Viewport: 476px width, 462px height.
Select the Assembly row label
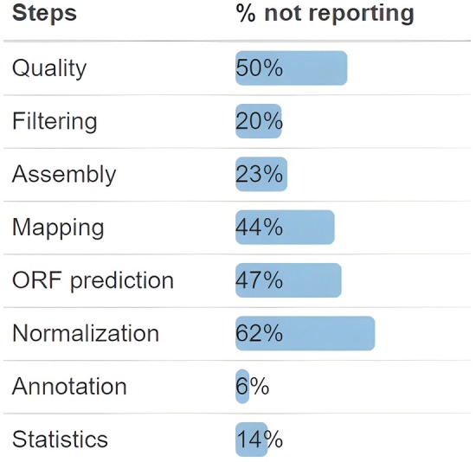coord(64,174)
